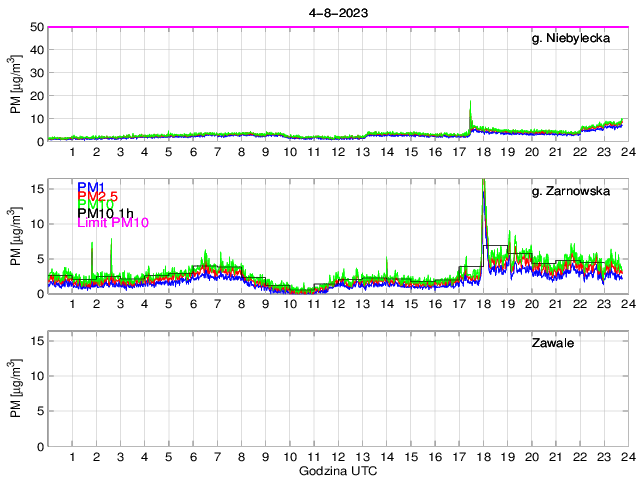Click hour 6 tick under the Zarnowska chart
The width and height of the screenshot is (640, 480).
click(193, 304)
